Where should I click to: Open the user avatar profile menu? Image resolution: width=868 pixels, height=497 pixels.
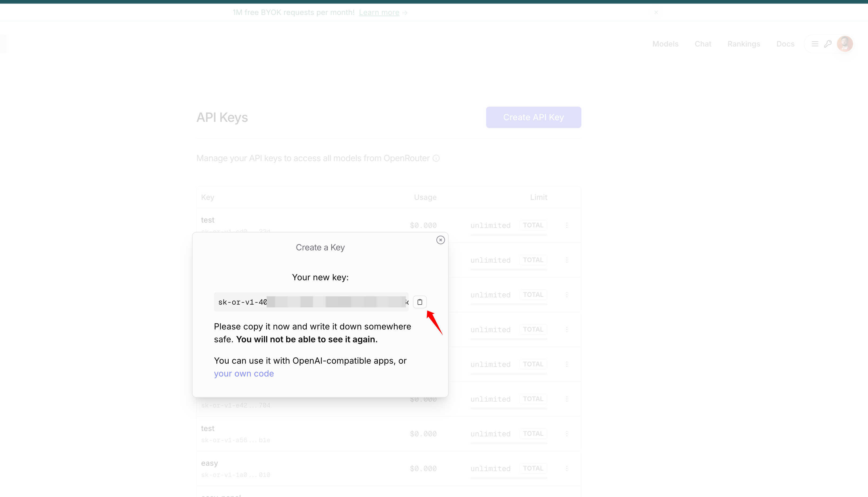pos(844,44)
